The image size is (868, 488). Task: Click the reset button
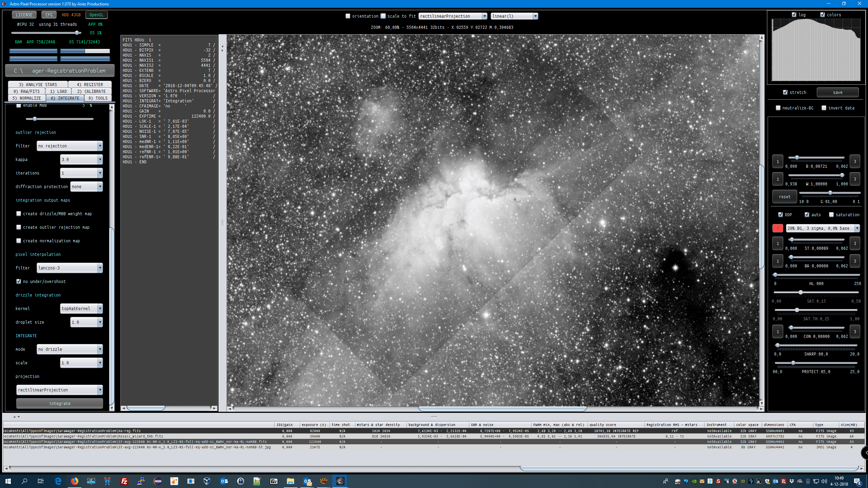point(784,197)
